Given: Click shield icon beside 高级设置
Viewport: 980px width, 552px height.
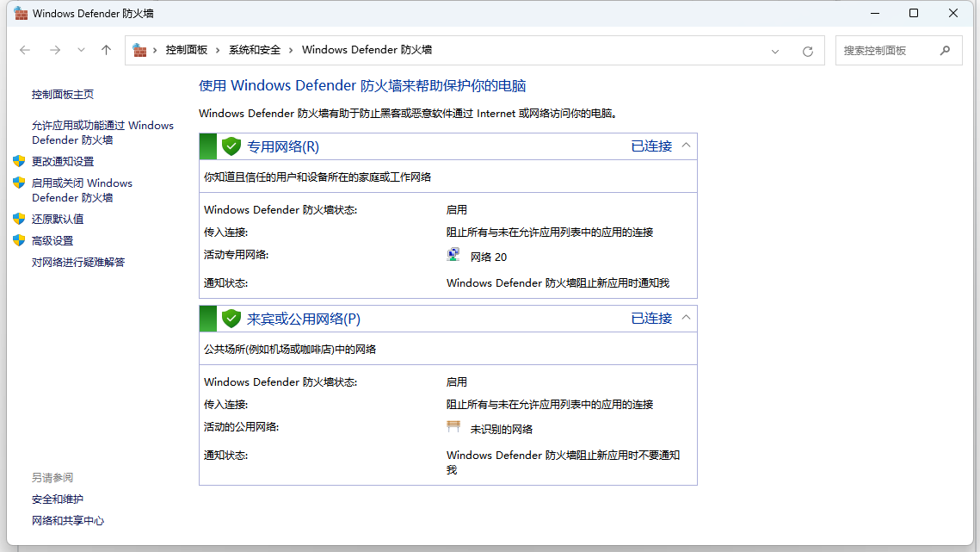Looking at the screenshot, I should click(x=19, y=240).
